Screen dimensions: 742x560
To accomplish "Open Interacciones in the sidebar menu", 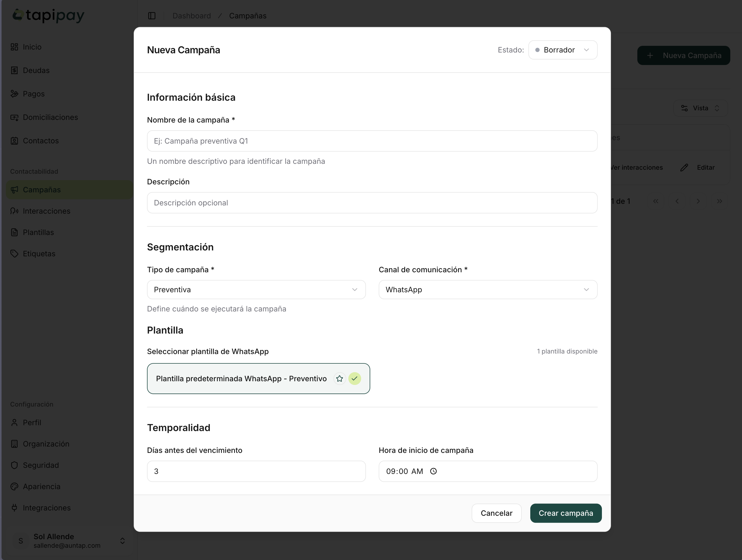I will [x=46, y=211].
